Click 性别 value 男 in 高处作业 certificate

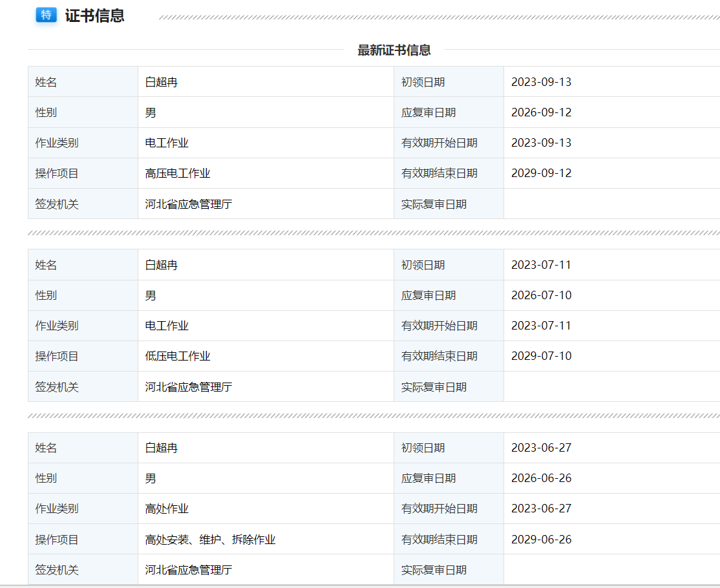coord(151,478)
